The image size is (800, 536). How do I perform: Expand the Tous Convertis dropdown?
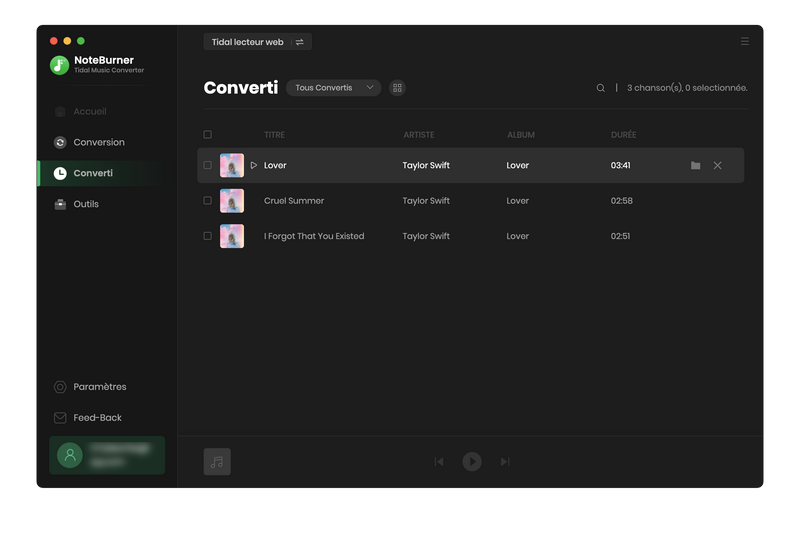334,88
